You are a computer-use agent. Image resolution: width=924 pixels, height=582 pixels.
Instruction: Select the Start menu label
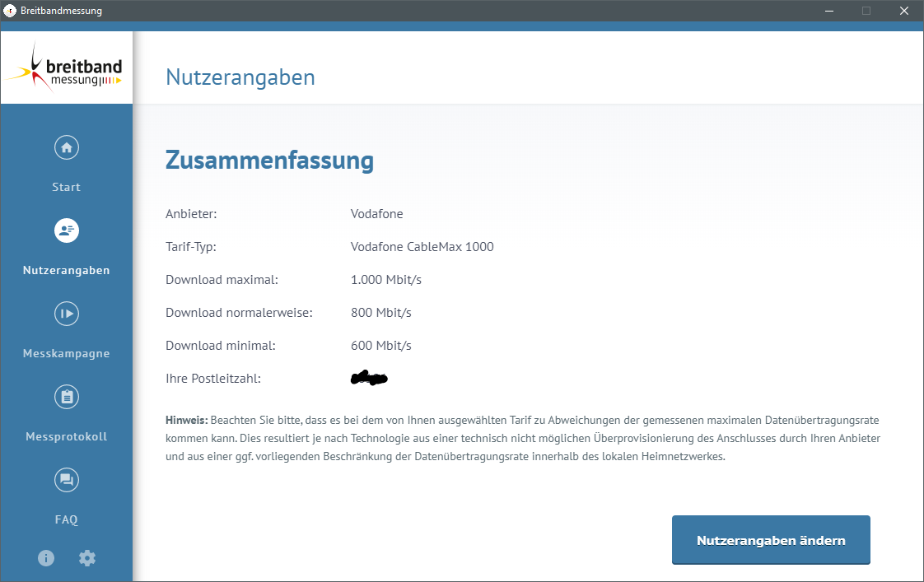pyautogui.click(x=66, y=187)
